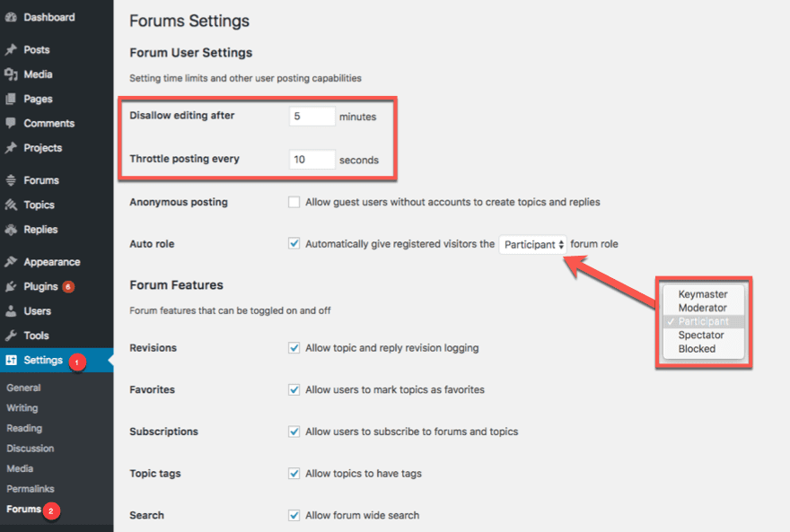Open the Replies admin page
Image resolution: width=790 pixels, height=532 pixels.
click(x=40, y=230)
